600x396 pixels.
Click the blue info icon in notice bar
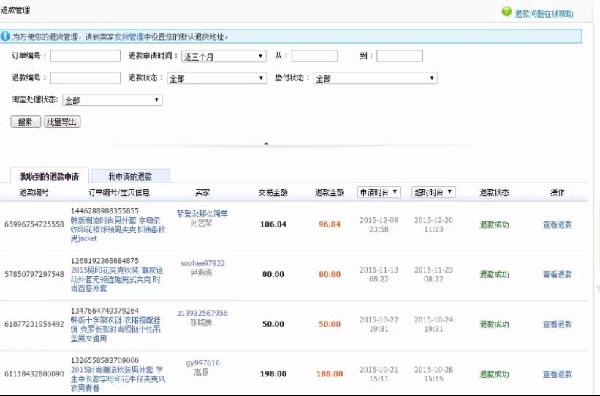[x=5, y=36]
